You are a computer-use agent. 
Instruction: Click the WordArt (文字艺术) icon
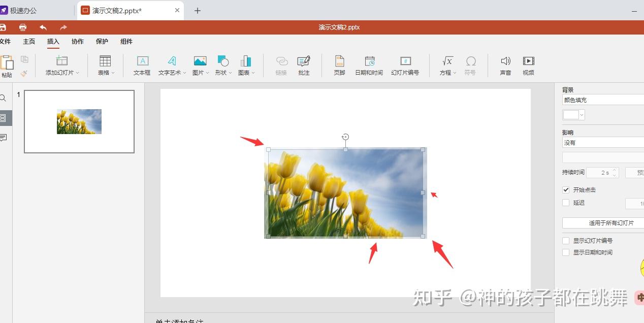point(172,61)
